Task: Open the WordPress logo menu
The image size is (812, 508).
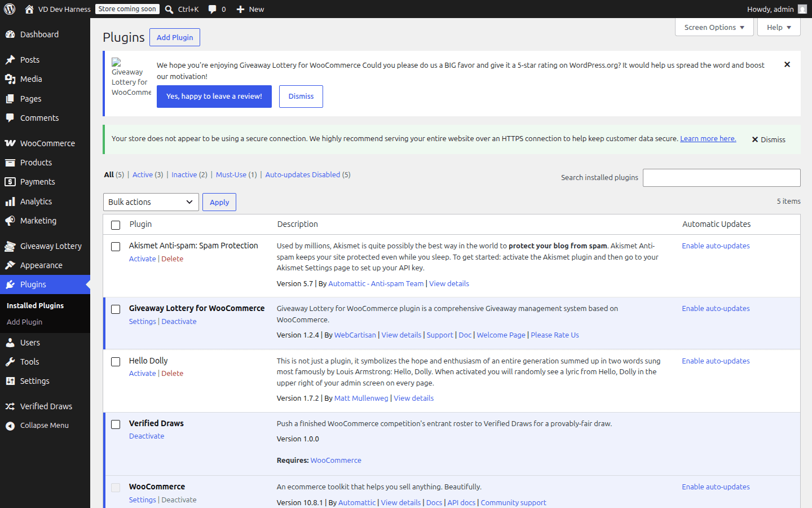Action: [10, 9]
